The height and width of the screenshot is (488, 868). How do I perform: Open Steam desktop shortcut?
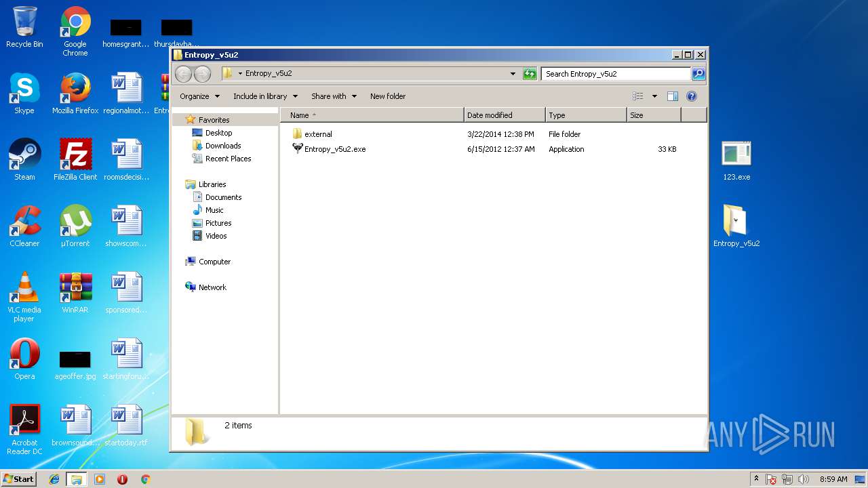(x=24, y=160)
